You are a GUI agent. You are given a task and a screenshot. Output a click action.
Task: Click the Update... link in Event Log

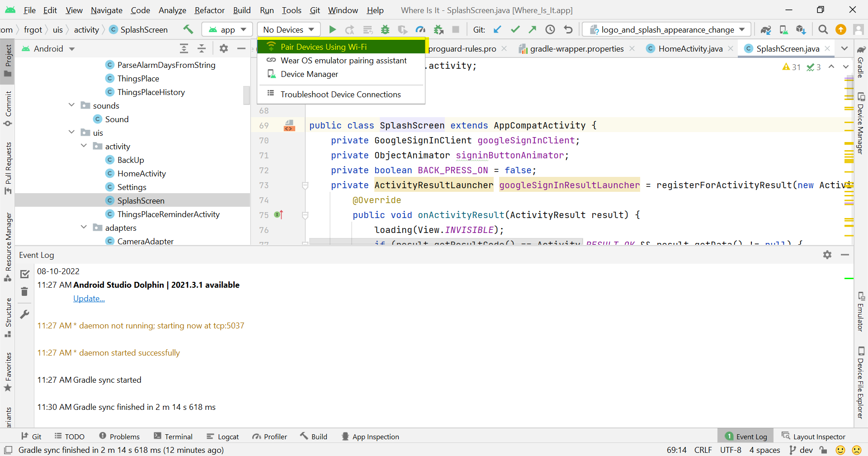coord(89,299)
